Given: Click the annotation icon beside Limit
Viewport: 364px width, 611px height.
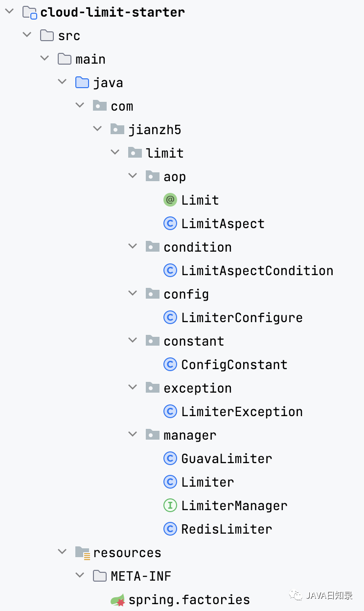Looking at the screenshot, I should [170, 200].
